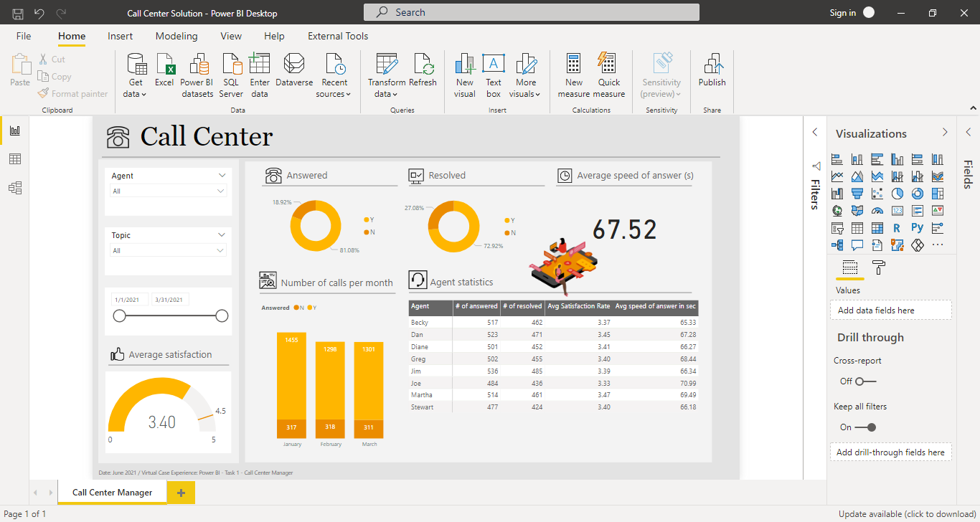This screenshot has height=522, width=980.
Task: Select the Scatter chart visual
Action: click(x=877, y=194)
